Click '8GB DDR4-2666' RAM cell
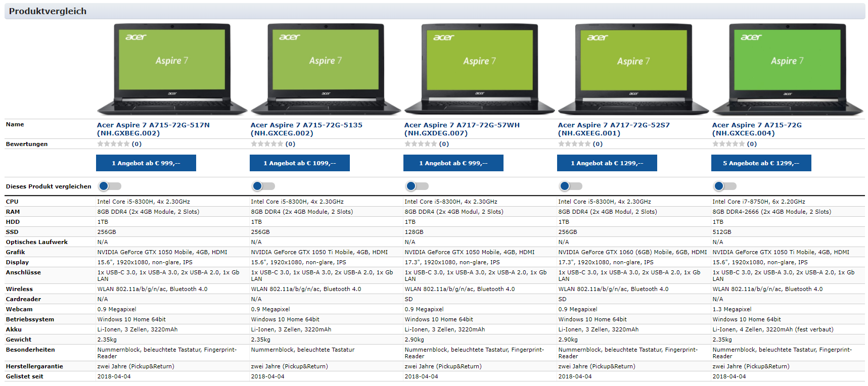Viewport: 868px width, 386px height. 771,212
